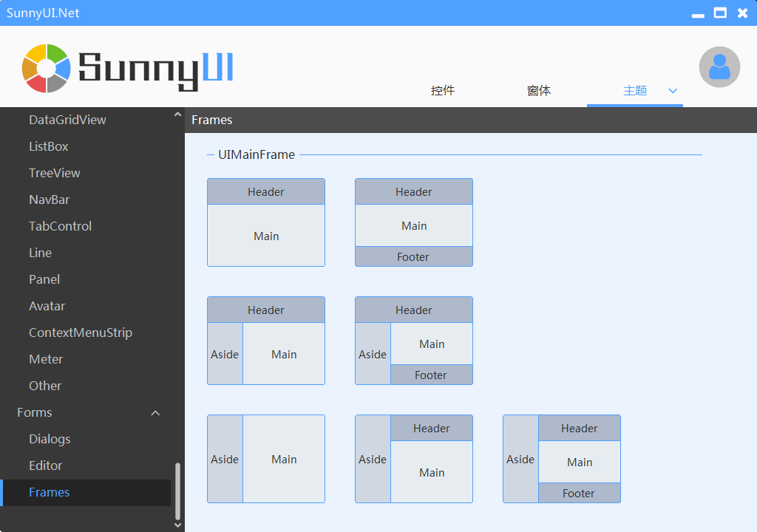Click the SunnyUI colored wheel logo
Viewport: 757px width, 532px height.
tap(48, 66)
